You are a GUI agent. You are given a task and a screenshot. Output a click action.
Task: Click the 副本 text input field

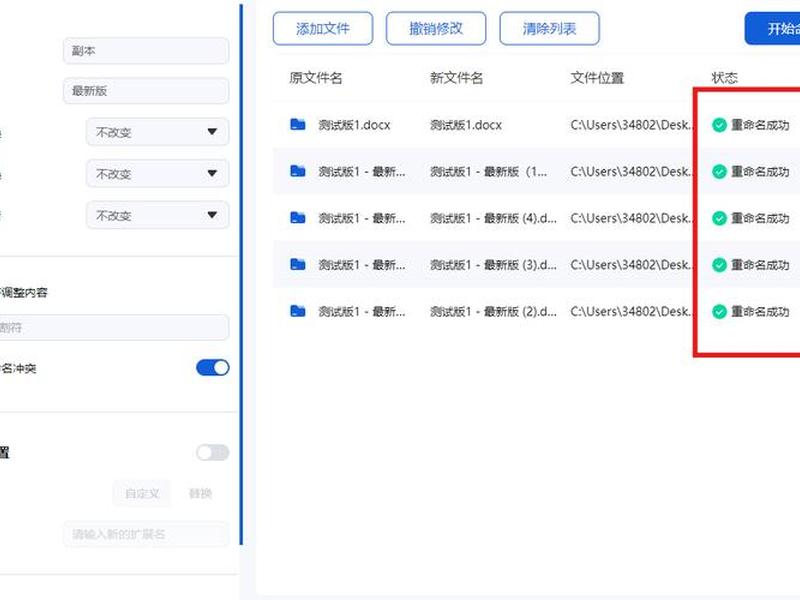tap(146, 51)
